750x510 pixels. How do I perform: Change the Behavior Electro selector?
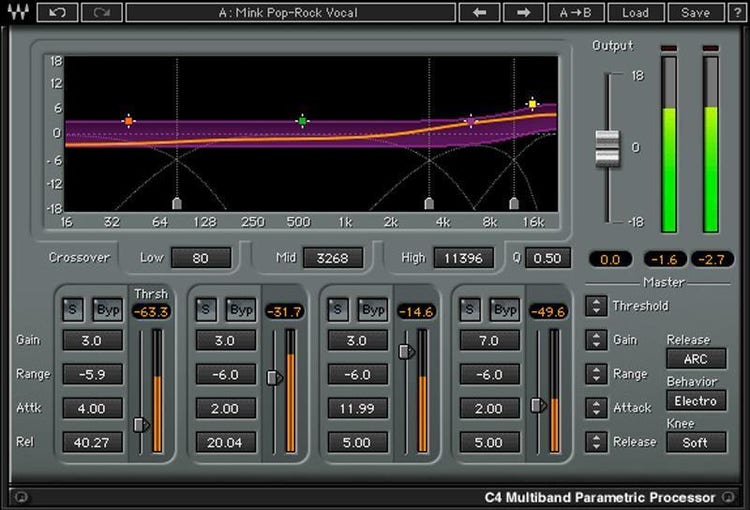696,401
